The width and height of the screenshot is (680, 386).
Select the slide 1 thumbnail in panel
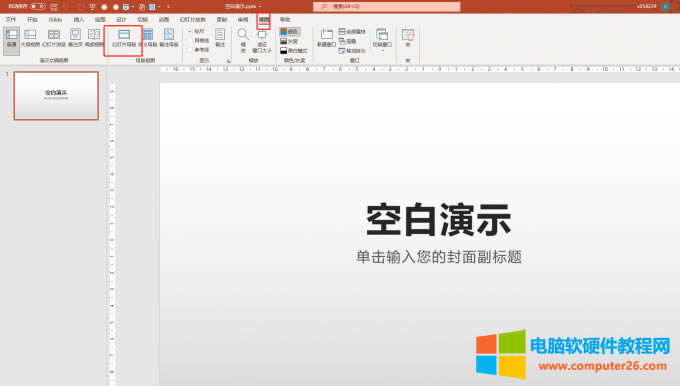pos(56,95)
